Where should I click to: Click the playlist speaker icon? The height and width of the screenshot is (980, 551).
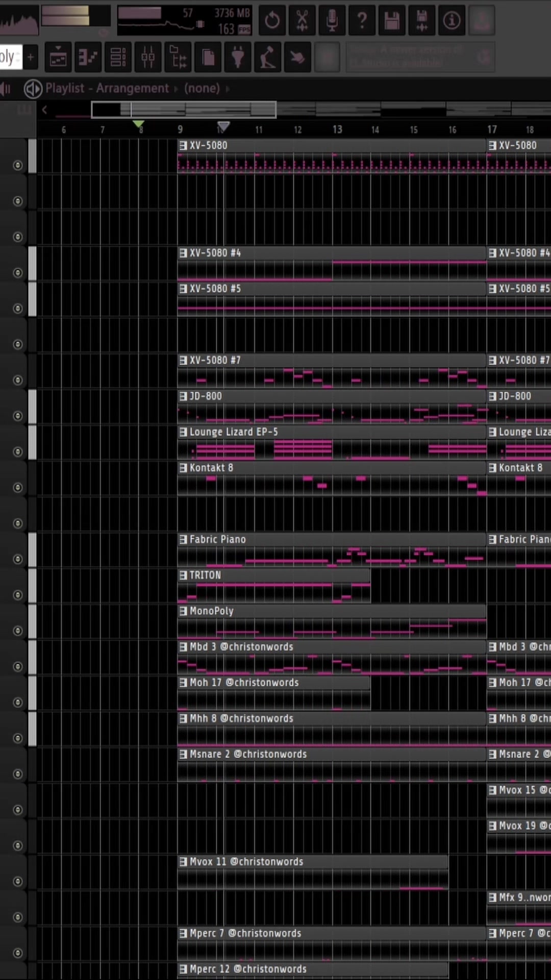(33, 89)
